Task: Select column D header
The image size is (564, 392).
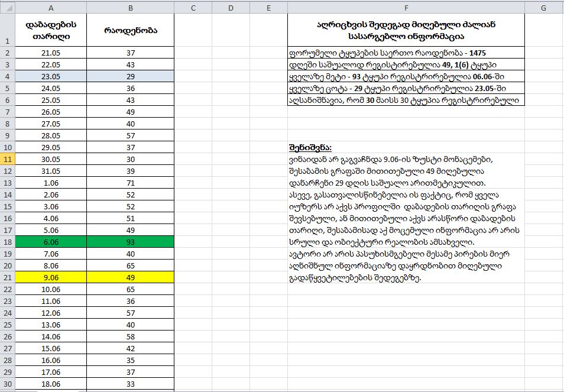Action: (x=231, y=8)
